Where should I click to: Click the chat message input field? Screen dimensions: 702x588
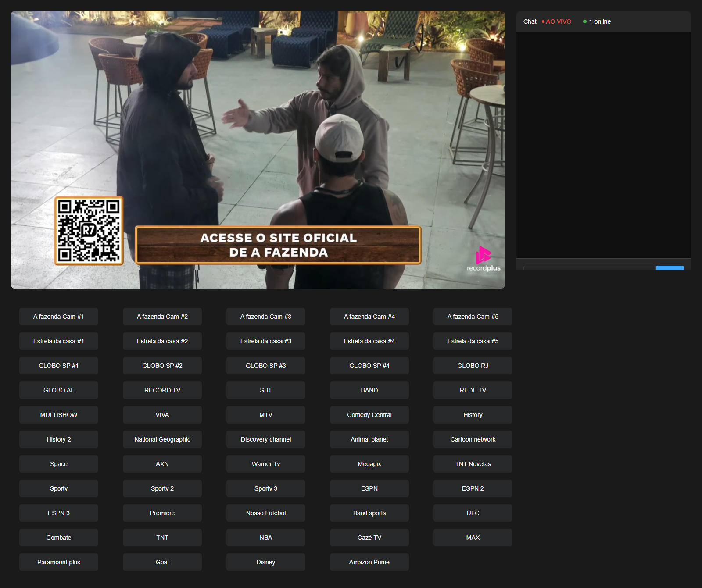(589, 267)
